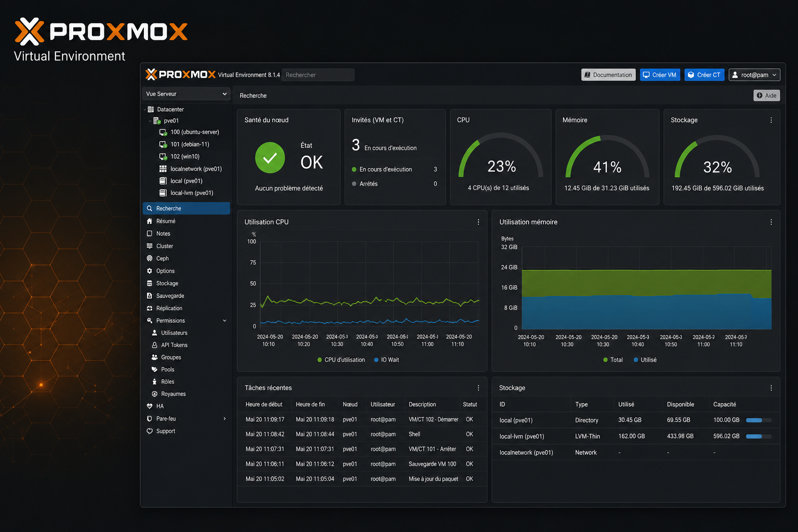Open the Utilisation CPU chart options menu
Viewport: 798px width, 532px height.
click(478, 222)
